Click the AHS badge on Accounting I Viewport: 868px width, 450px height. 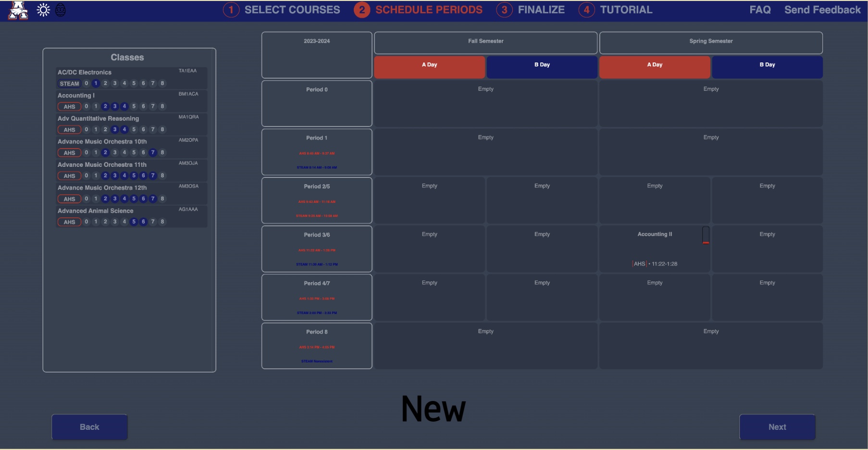click(x=69, y=107)
